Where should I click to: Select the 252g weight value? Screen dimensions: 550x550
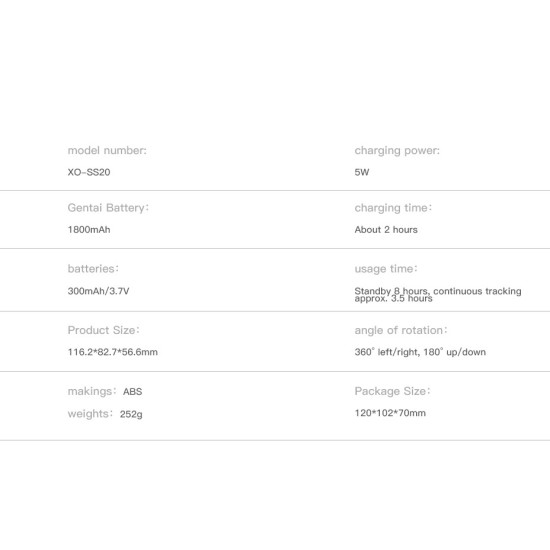pos(131,414)
